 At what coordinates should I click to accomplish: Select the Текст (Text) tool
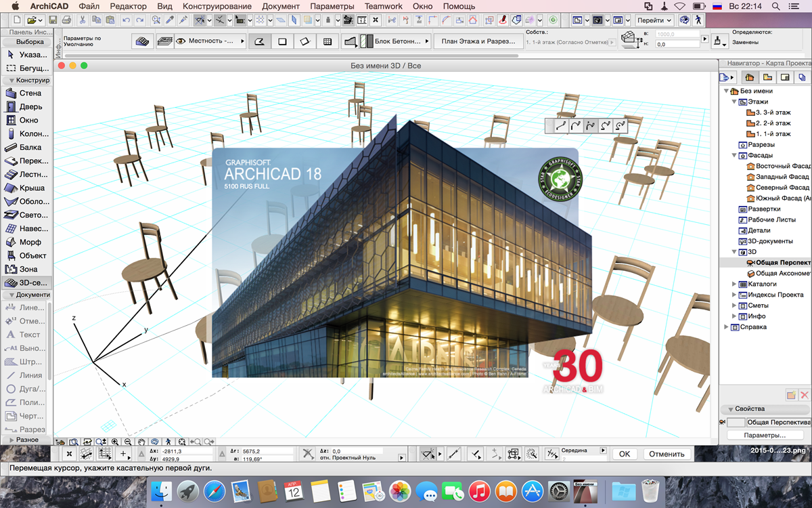[26, 335]
